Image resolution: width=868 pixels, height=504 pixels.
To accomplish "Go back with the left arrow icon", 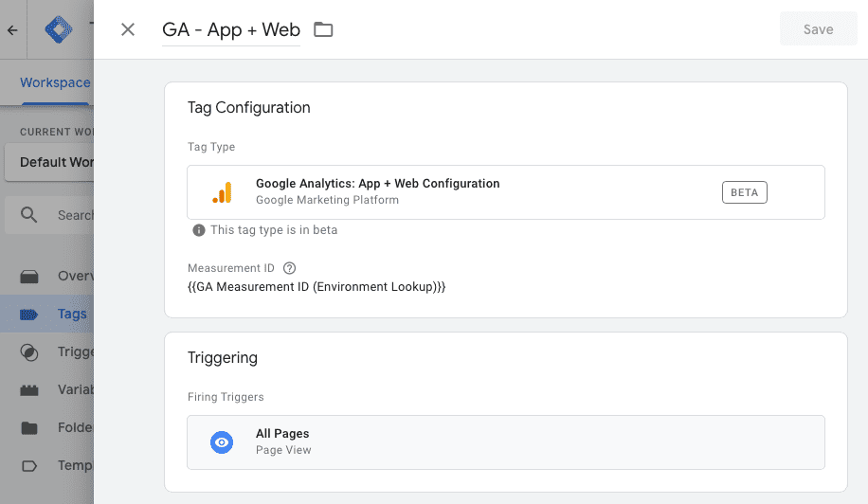I will click(12, 30).
